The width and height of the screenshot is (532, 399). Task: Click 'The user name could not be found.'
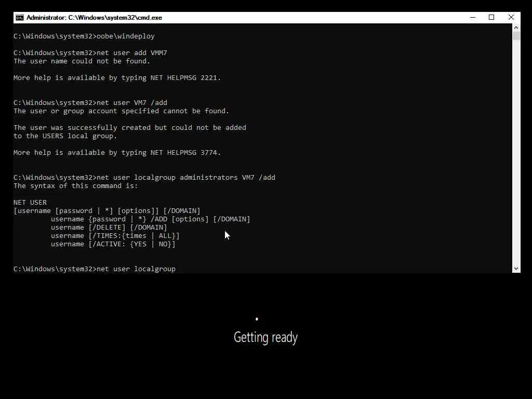point(82,61)
